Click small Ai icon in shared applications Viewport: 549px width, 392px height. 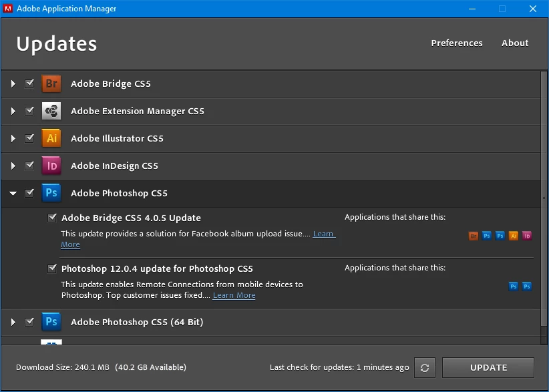coord(514,236)
